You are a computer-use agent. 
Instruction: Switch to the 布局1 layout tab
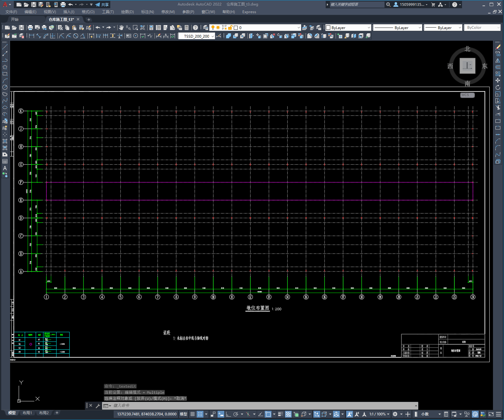click(27, 413)
